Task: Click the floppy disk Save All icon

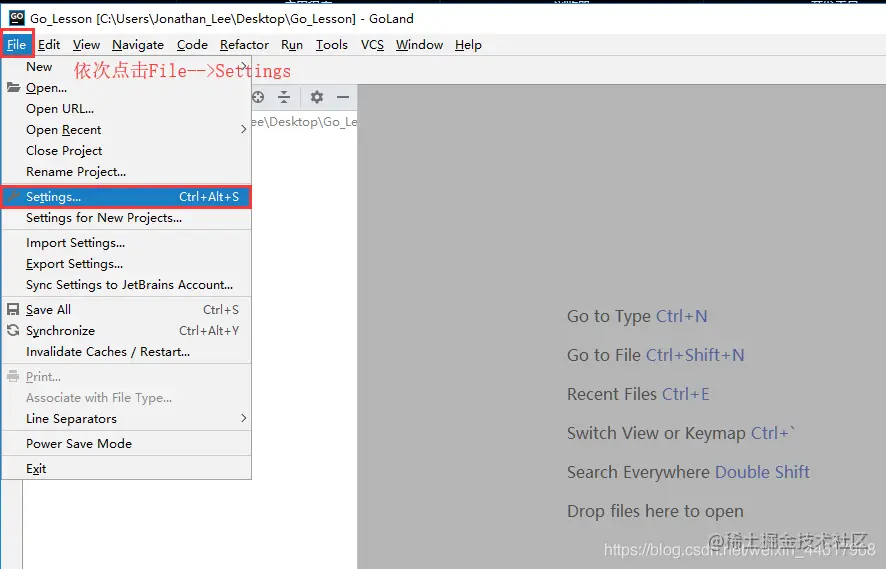Action: coord(13,310)
